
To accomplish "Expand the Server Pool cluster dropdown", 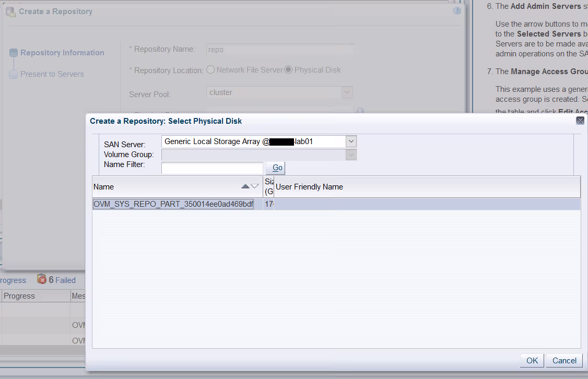I will pyautogui.click(x=347, y=92).
